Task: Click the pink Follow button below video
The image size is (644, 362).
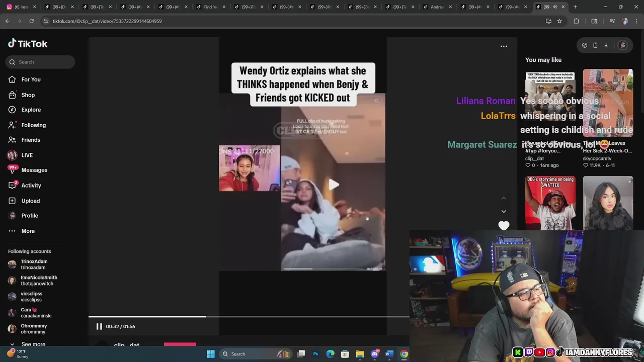Action: pos(180,345)
